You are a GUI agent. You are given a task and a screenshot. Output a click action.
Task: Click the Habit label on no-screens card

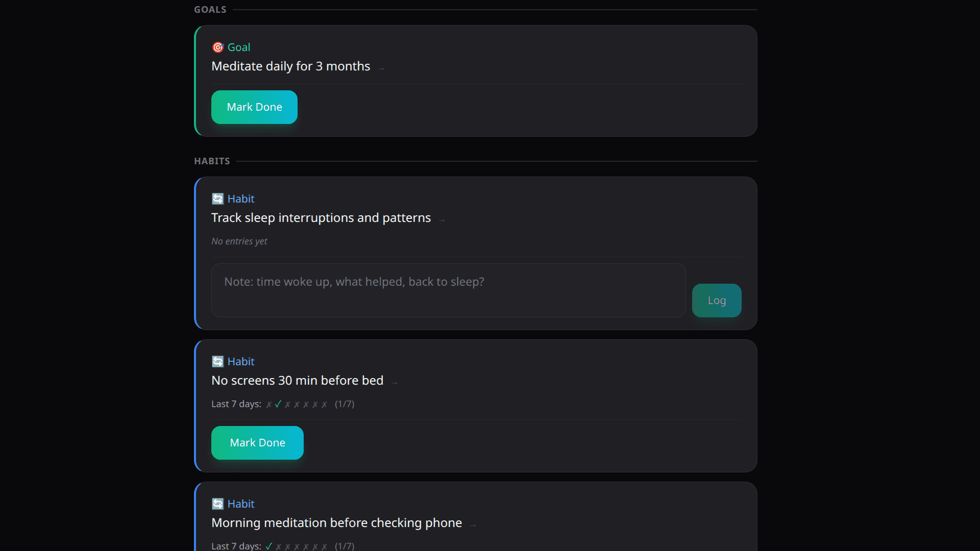pyautogui.click(x=240, y=361)
